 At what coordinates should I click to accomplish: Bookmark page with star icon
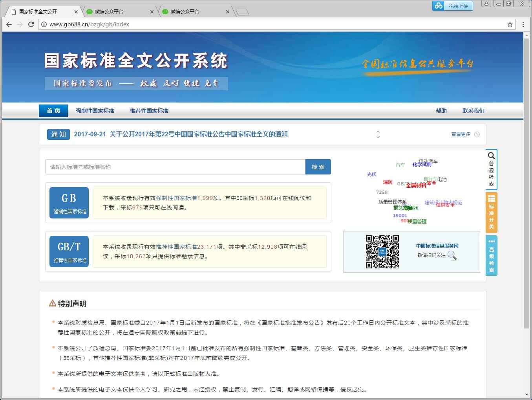(x=510, y=24)
